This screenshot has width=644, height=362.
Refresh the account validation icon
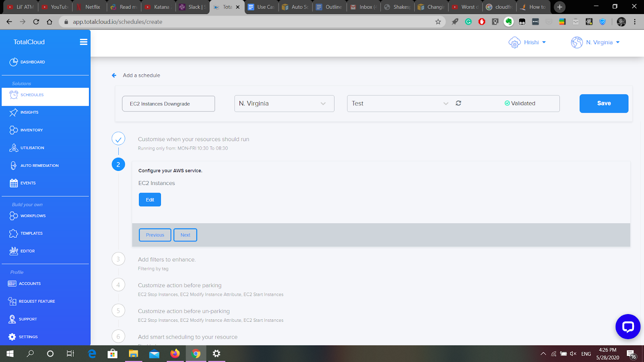(458, 103)
